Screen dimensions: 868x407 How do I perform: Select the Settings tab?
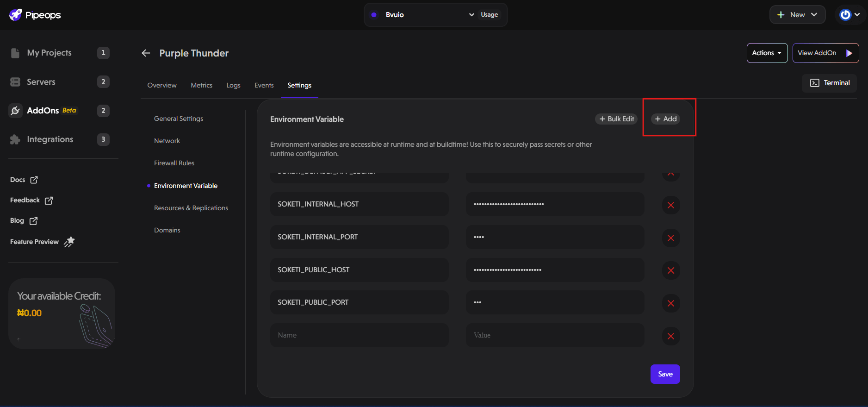pos(299,85)
